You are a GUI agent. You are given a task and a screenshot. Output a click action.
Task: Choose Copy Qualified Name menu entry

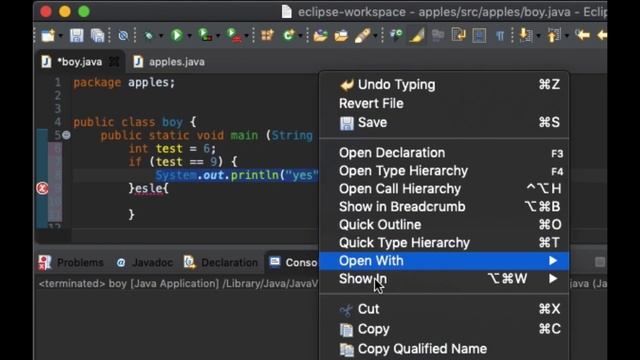click(444, 349)
